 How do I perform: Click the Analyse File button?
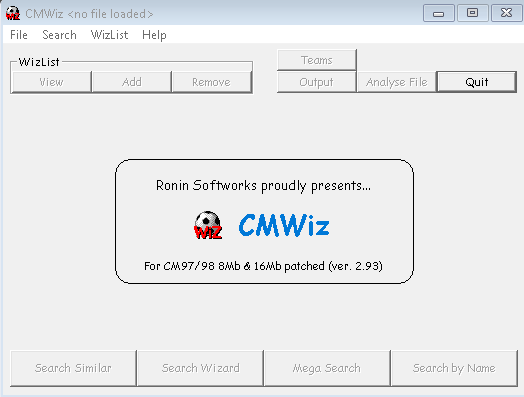click(397, 82)
